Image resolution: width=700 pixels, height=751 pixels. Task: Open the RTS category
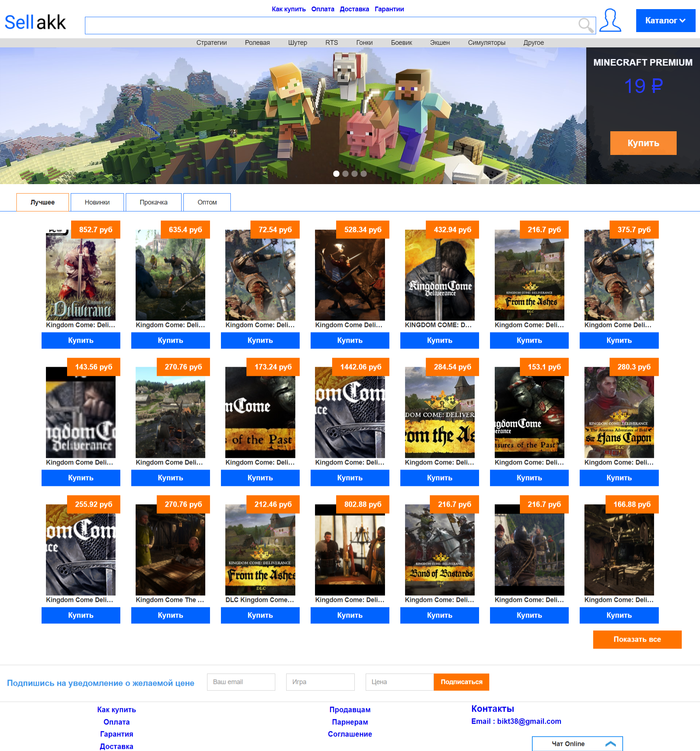[x=332, y=43]
